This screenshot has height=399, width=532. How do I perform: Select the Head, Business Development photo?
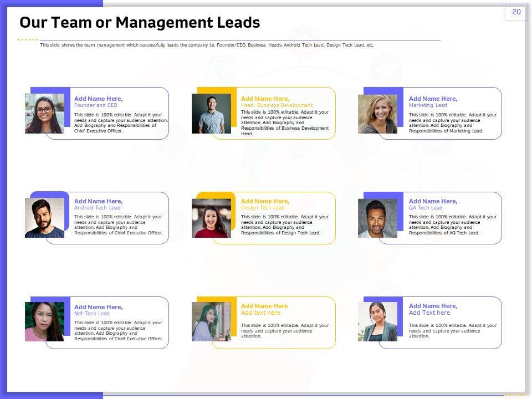[x=211, y=114]
